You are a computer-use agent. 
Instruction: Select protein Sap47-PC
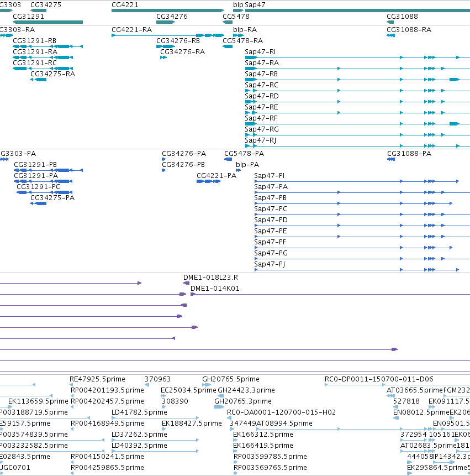(x=362, y=215)
